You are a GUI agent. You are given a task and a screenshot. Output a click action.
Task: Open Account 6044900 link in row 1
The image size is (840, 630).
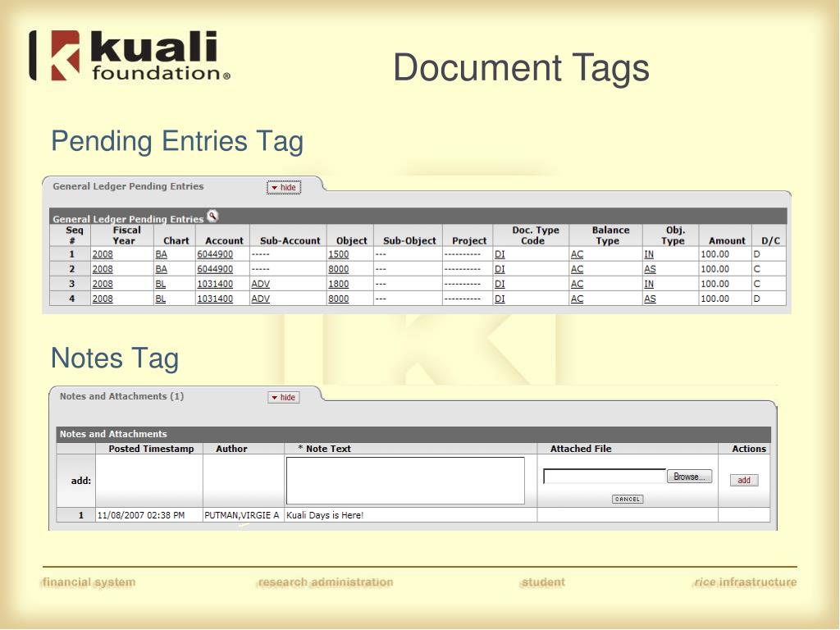point(215,254)
